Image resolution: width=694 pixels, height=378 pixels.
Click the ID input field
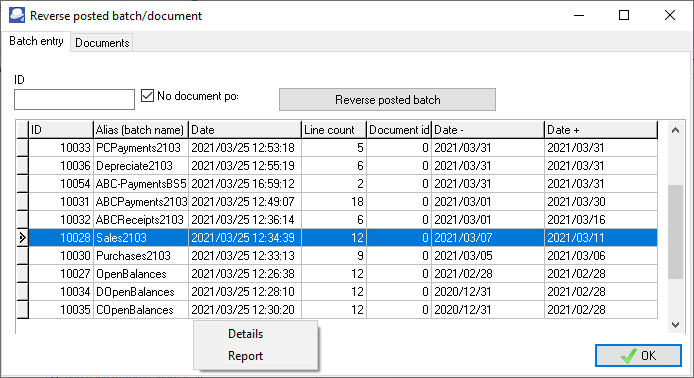point(74,99)
